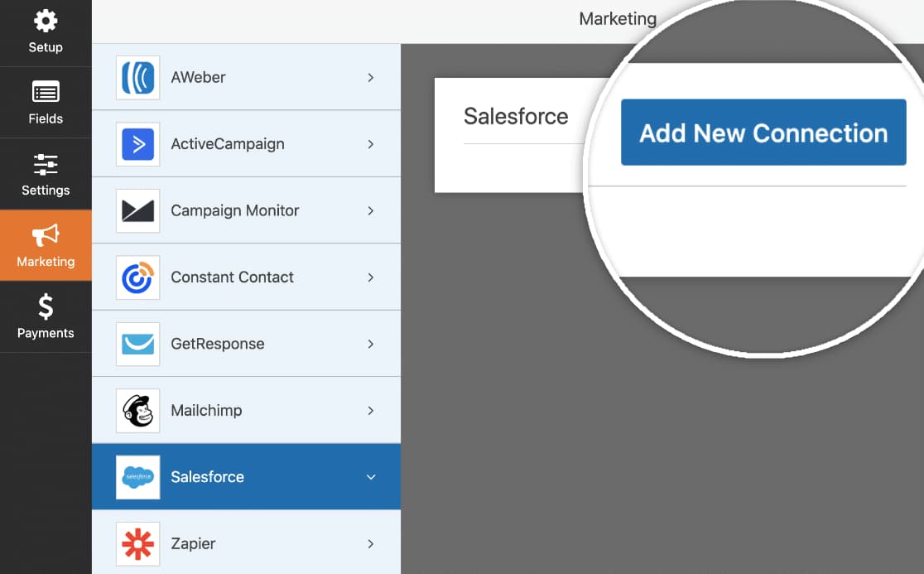Switch to the Marketing tab

point(46,245)
